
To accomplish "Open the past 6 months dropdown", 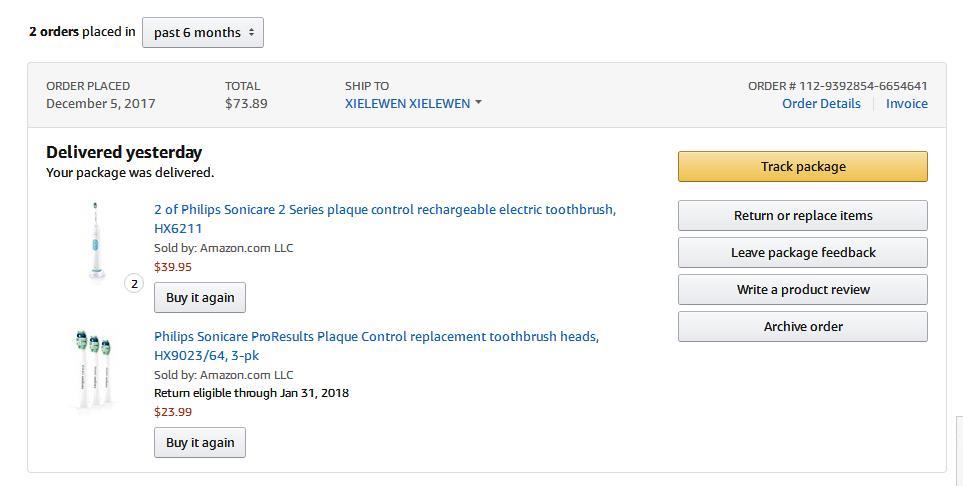I will point(203,32).
